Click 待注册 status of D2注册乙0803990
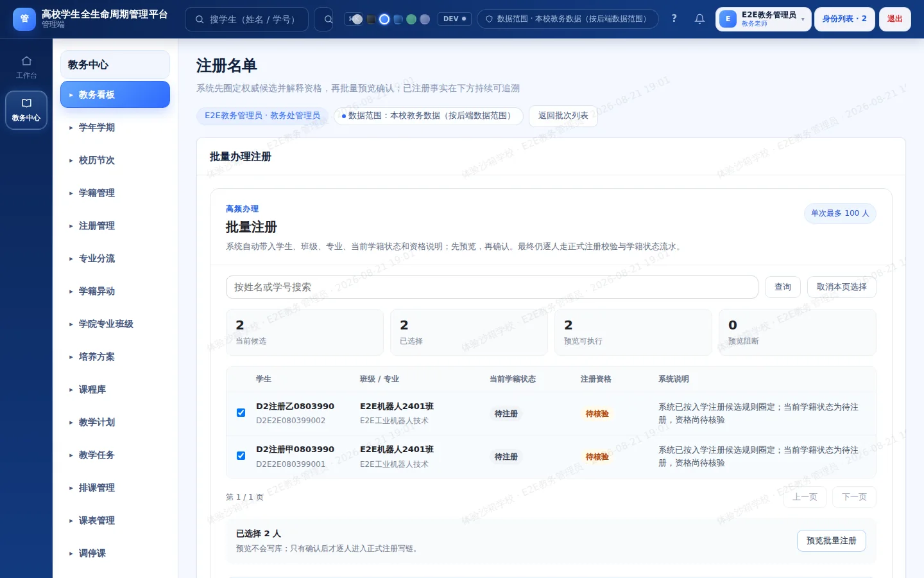This screenshot has width=924, height=578. [506, 414]
